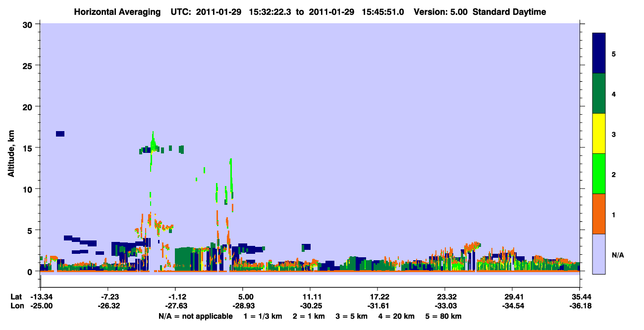Click longitude value -26.32

tap(108, 306)
